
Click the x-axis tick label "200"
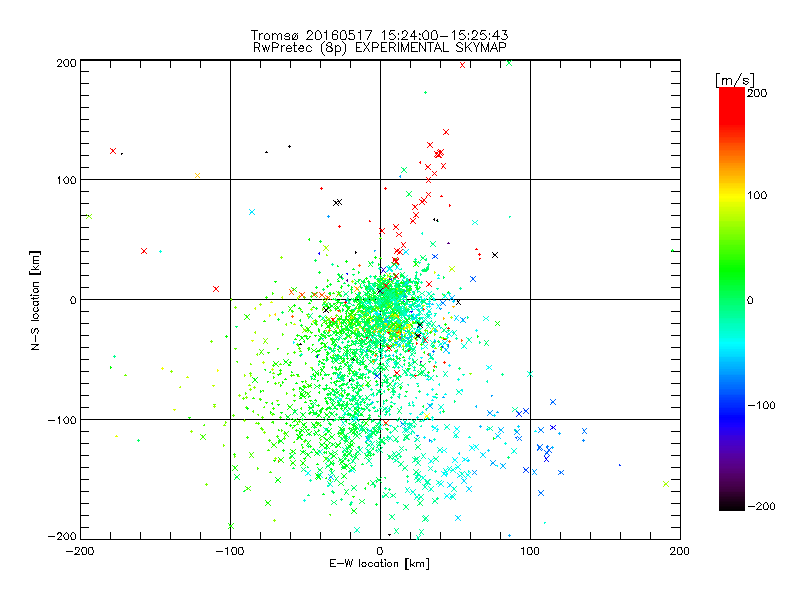click(680, 551)
